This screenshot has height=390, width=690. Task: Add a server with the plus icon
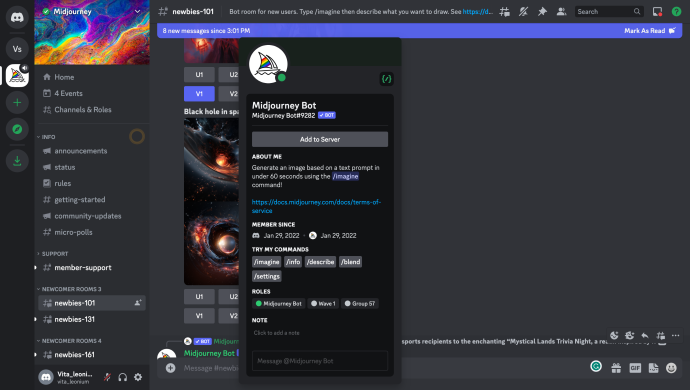17,103
